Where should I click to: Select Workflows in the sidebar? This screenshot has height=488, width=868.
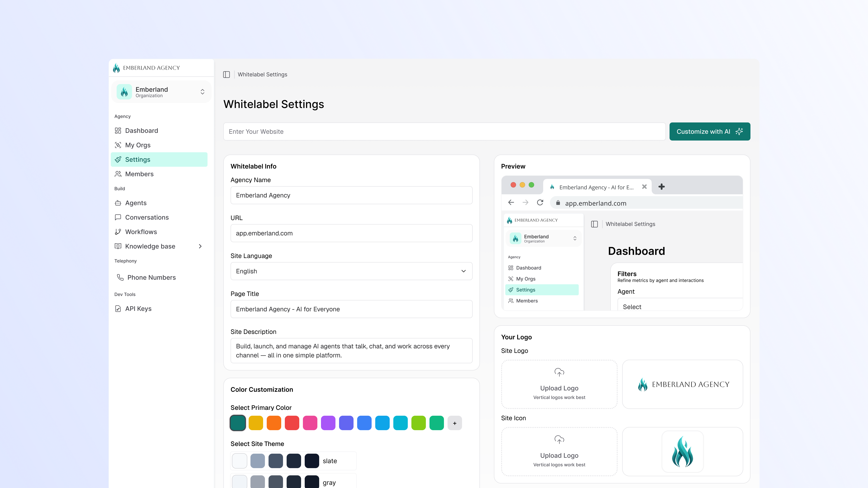(x=141, y=232)
